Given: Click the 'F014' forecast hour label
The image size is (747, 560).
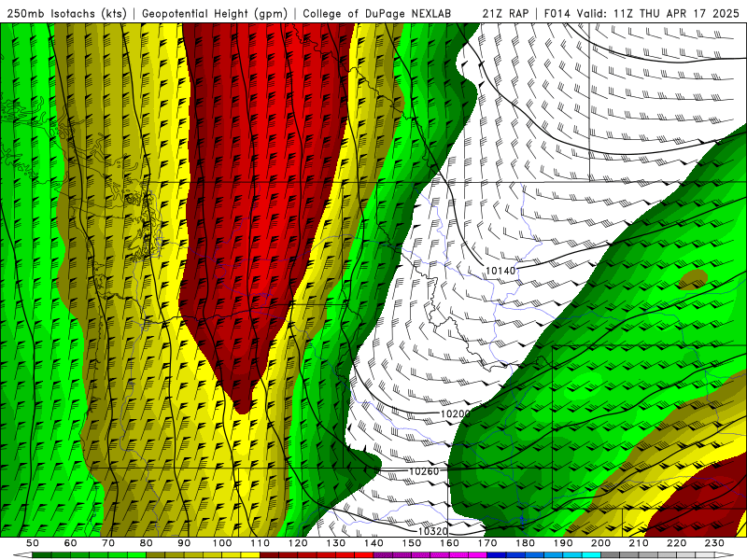Looking at the screenshot, I should pyautogui.click(x=557, y=13).
